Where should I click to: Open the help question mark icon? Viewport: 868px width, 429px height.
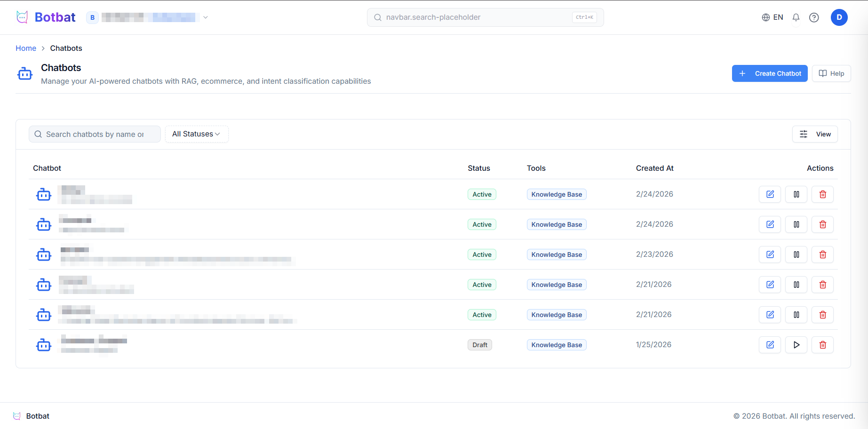(x=814, y=17)
